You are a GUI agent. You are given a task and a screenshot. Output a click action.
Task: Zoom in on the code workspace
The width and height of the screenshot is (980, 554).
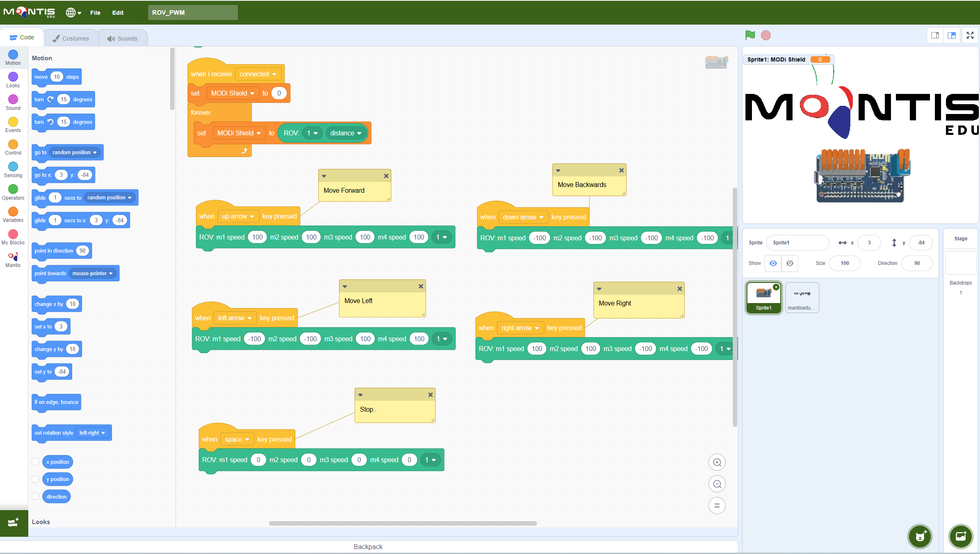pyautogui.click(x=717, y=463)
